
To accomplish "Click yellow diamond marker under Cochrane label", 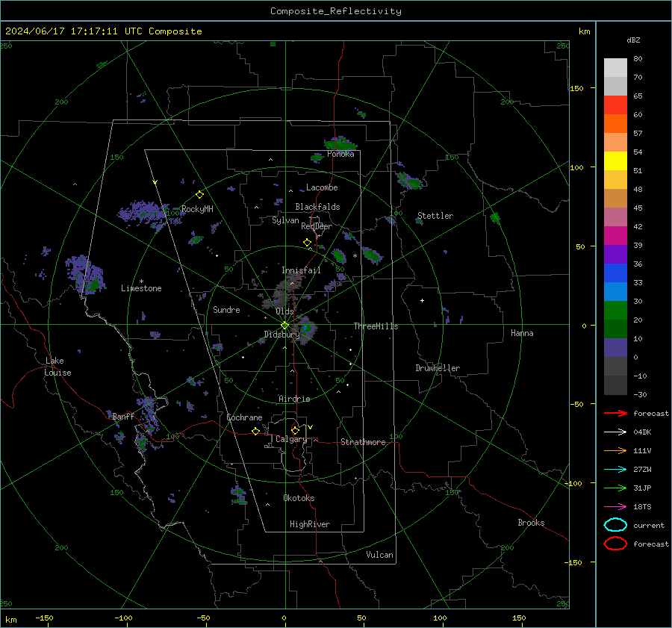I will [x=255, y=432].
